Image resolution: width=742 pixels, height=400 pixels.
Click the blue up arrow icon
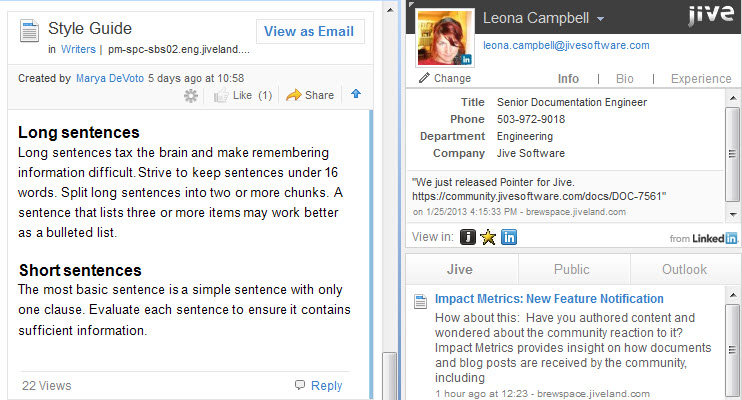(356, 94)
